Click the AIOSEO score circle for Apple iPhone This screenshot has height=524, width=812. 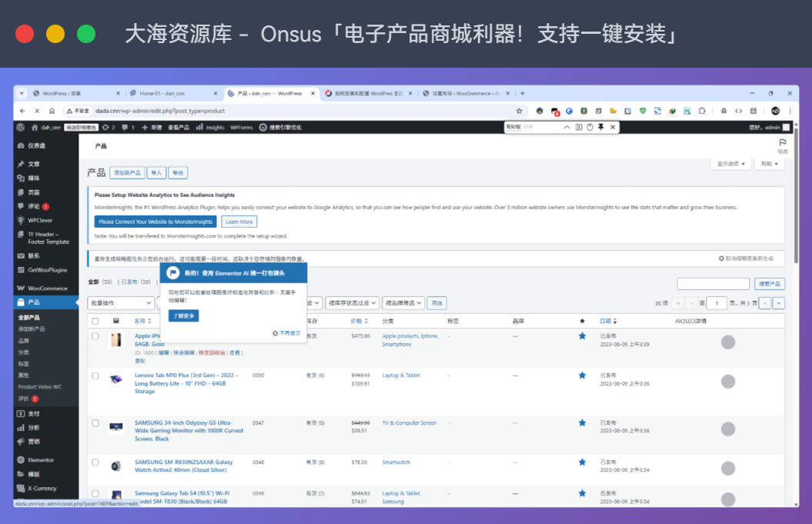(x=727, y=342)
